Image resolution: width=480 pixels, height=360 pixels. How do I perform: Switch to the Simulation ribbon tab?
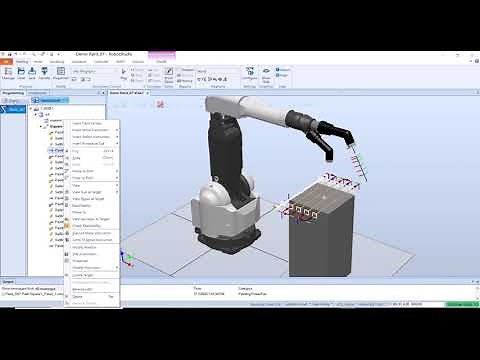click(79, 62)
